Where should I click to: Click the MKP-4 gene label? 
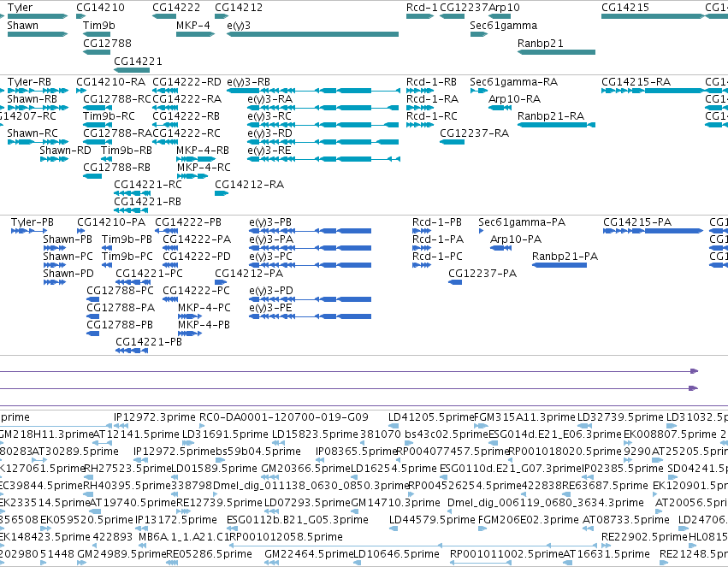193,26
